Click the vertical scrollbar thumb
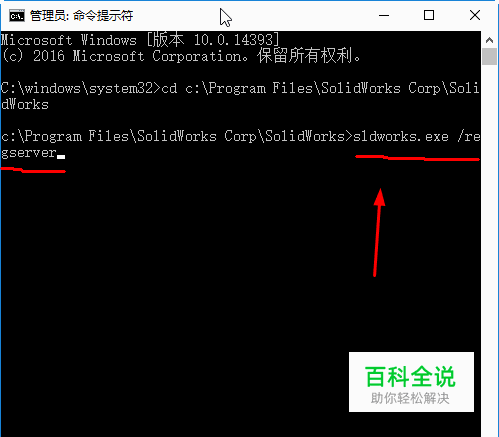 click(489, 57)
